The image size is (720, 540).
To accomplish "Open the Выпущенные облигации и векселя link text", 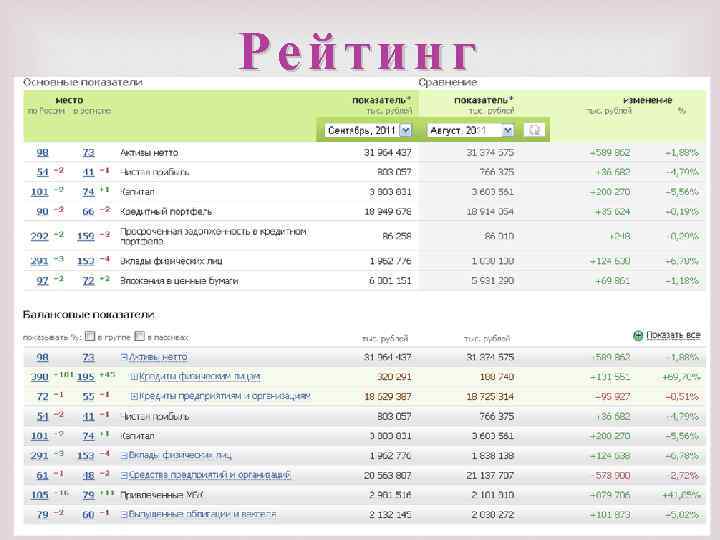I will tap(202, 515).
